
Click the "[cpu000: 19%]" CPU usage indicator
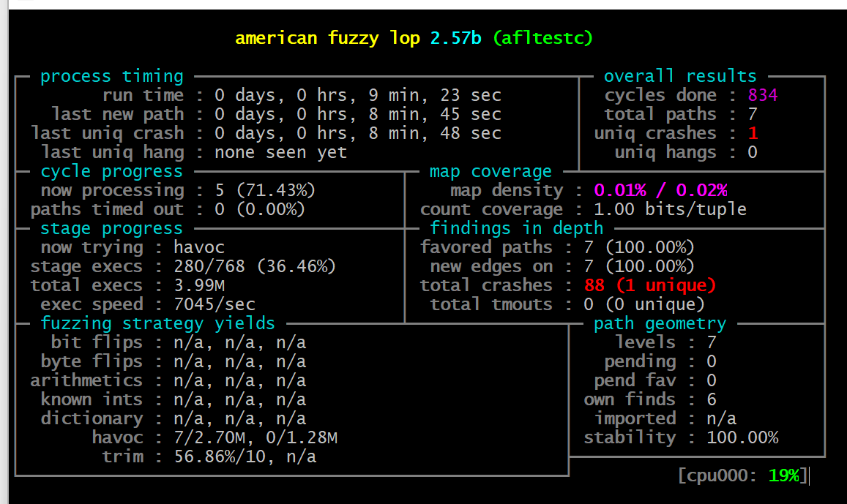click(x=743, y=475)
